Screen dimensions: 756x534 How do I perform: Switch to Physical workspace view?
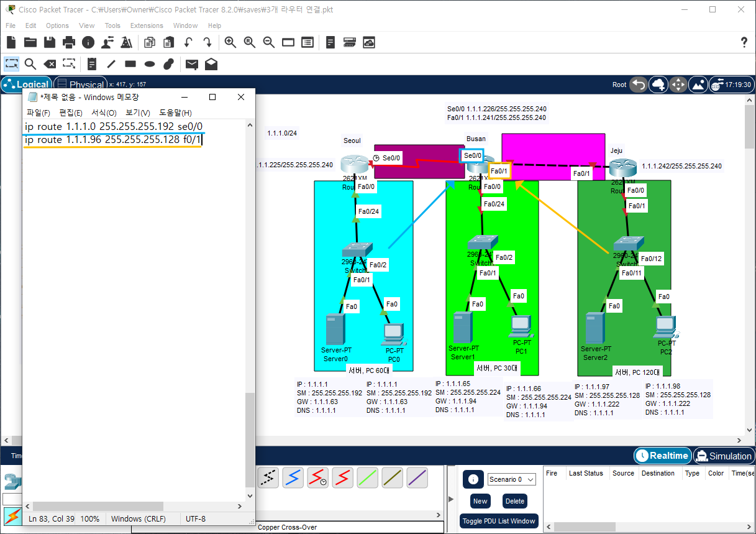[x=80, y=85]
